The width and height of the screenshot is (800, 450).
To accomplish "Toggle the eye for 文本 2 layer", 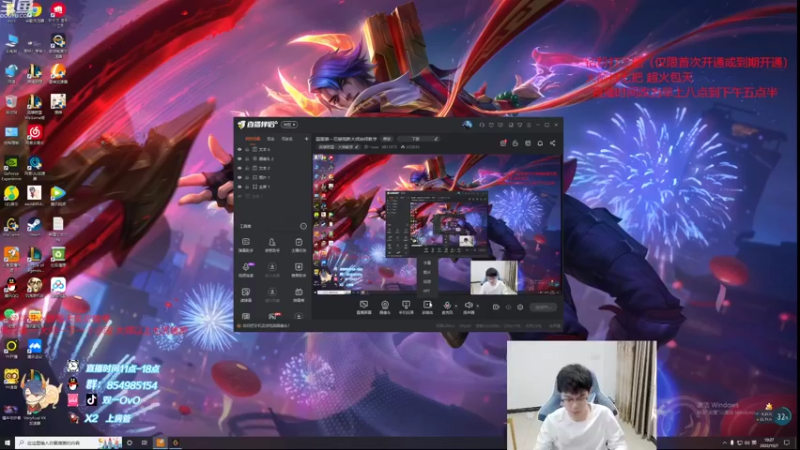I will pyautogui.click(x=240, y=168).
